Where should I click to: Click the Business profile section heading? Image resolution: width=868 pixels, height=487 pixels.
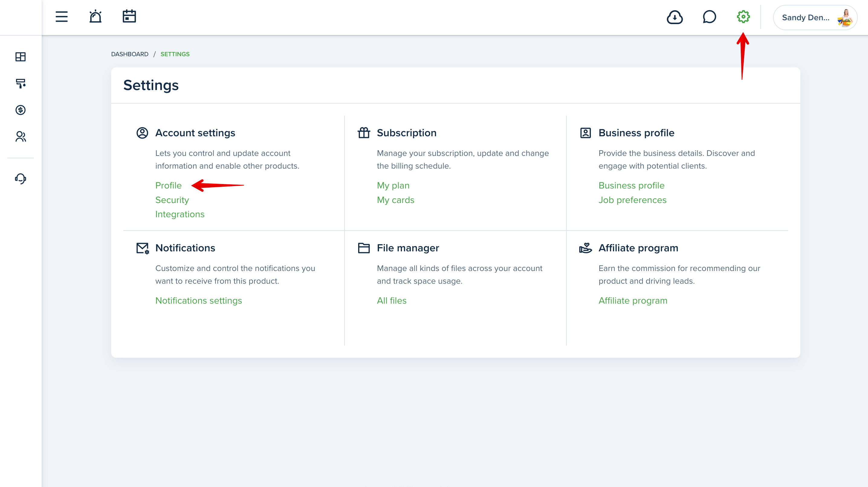pyautogui.click(x=636, y=133)
